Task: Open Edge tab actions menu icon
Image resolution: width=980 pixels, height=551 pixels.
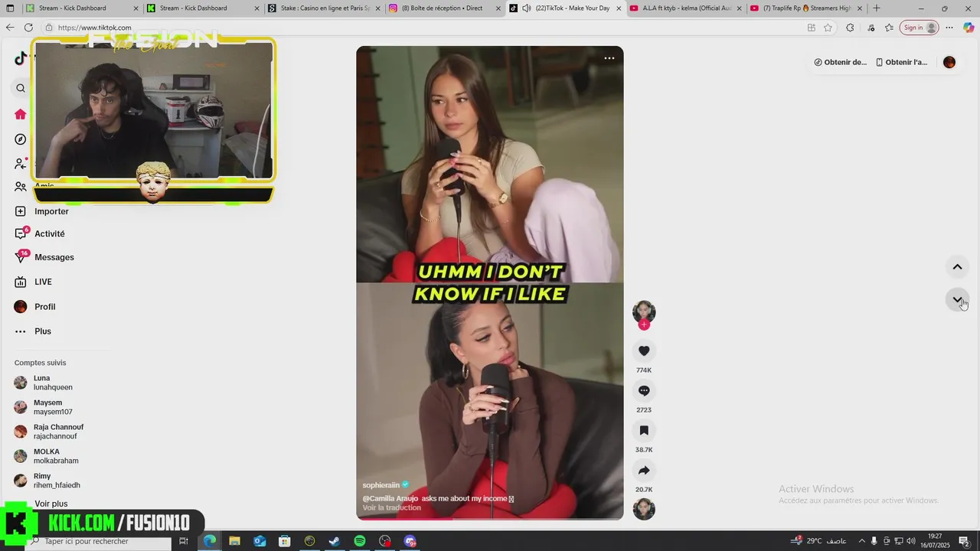Action: (10, 8)
